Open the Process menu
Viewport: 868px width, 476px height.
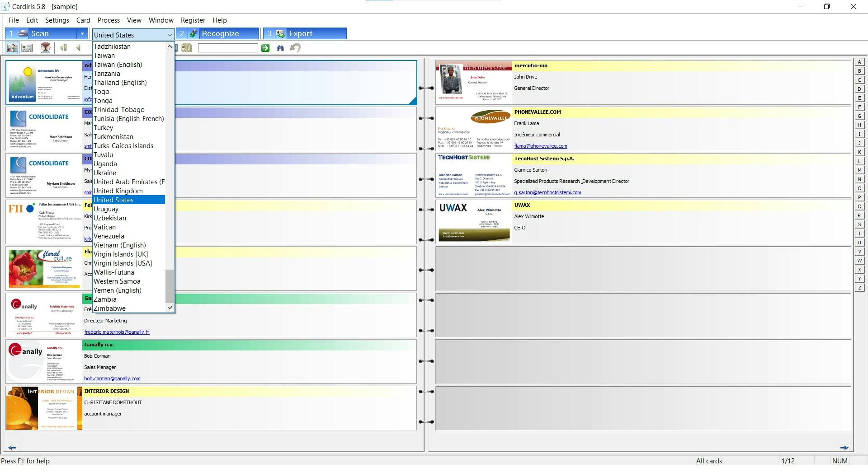click(108, 20)
